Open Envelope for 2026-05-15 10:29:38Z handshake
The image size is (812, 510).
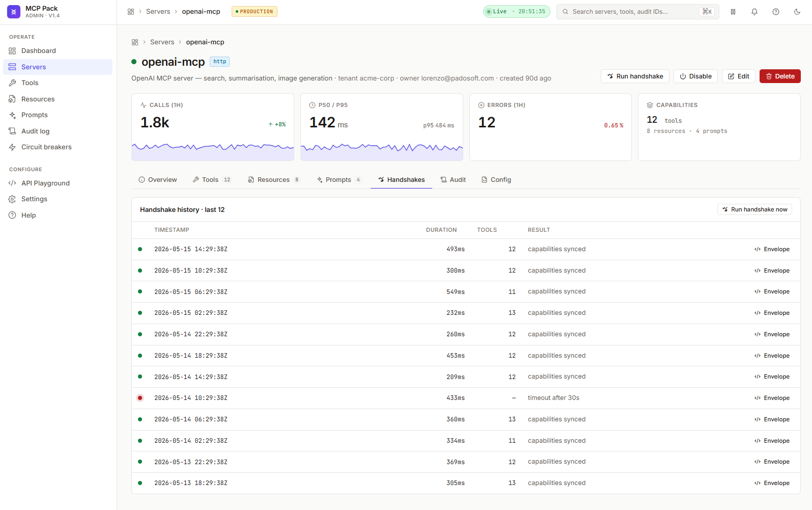[x=772, y=271]
